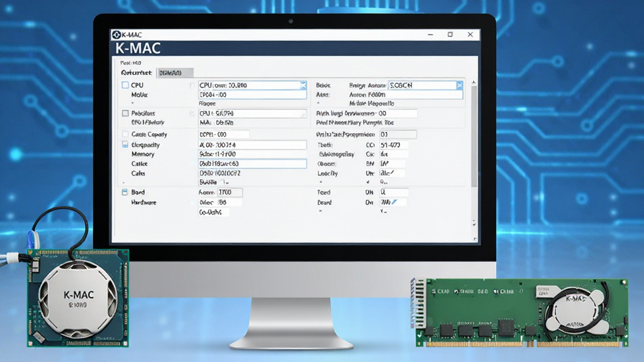Click the highlighted Cache input field
Screen dimensions: 644x362
pos(252,164)
